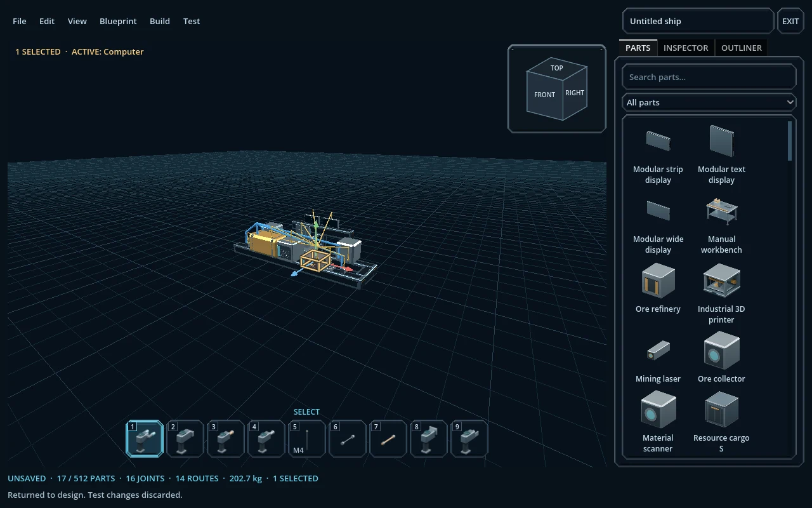The image size is (812, 508).
Task: Select the Manual workbench part
Action: click(721, 225)
